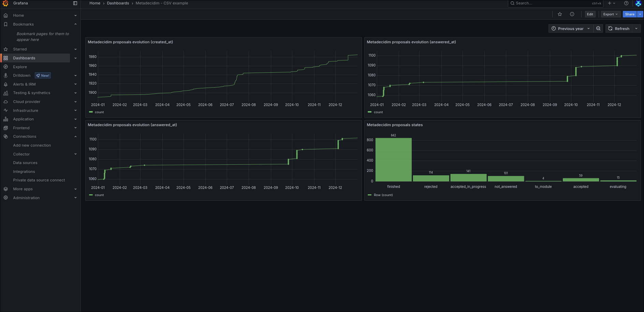Star the Metadecidim dashboard
Screen dimensions: 644x312
[x=559, y=14]
